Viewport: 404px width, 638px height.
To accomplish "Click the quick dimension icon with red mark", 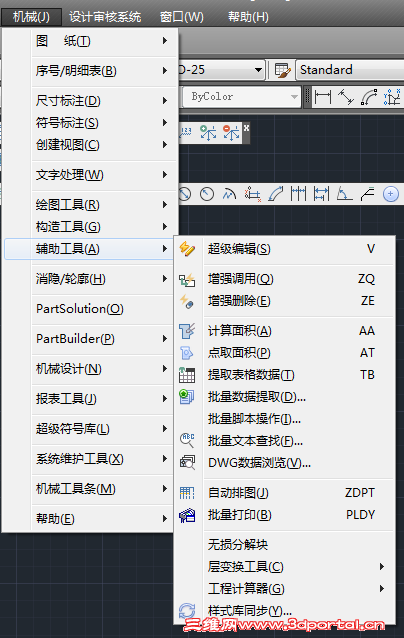I will 253,194.
